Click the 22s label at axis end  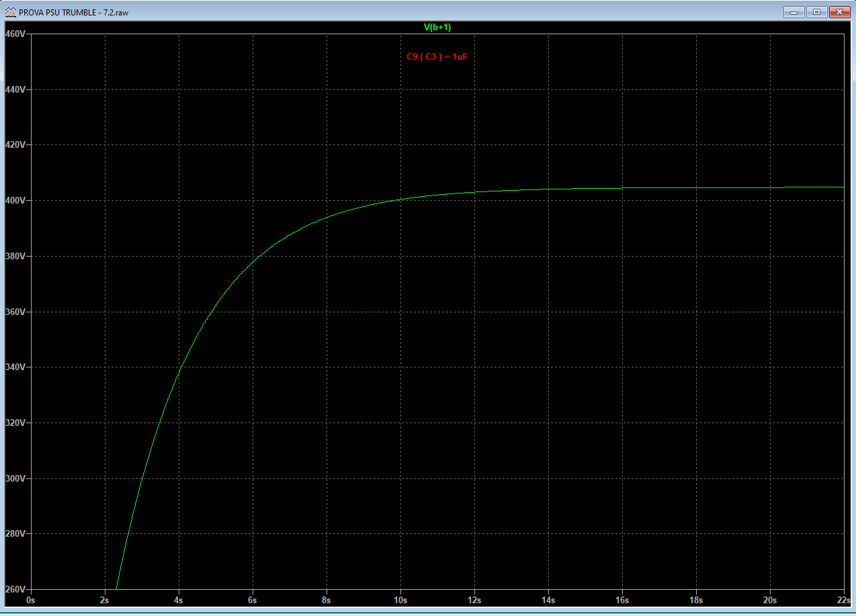[843, 599]
